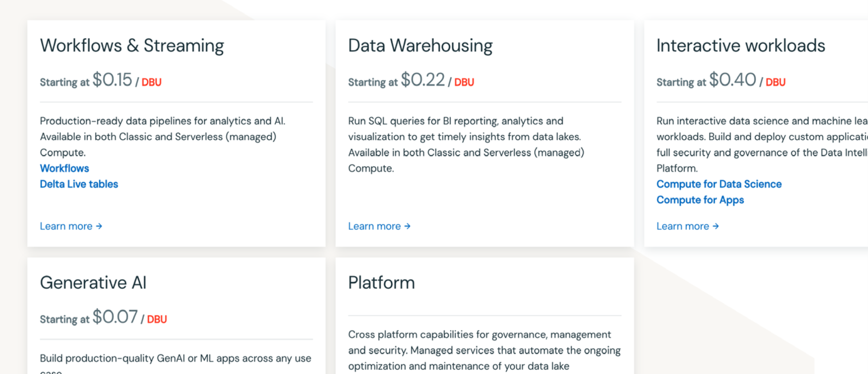868x374 pixels.
Task: Click the Workflows & Streaming heading
Action: [132, 46]
